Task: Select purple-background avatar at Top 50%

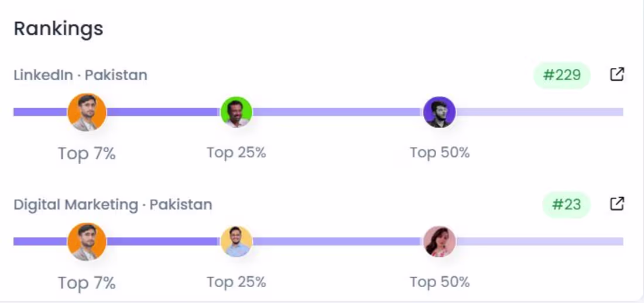Action: tap(440, 112)
